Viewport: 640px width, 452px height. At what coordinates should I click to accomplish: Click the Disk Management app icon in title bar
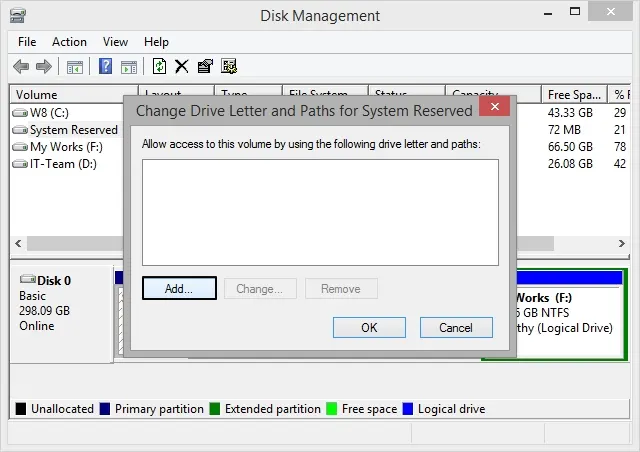(x=18, y=16)
